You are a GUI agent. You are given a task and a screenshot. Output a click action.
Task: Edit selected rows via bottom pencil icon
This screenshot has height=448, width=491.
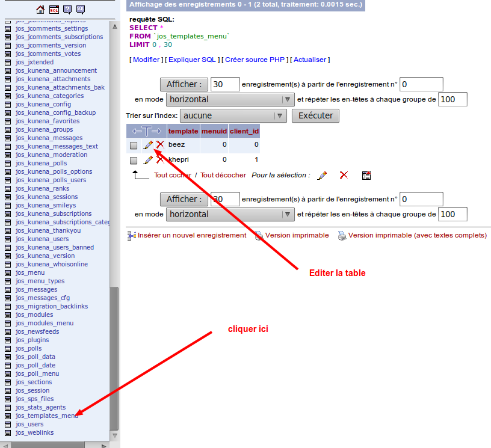pyautogui.click(x=322, y=175)
